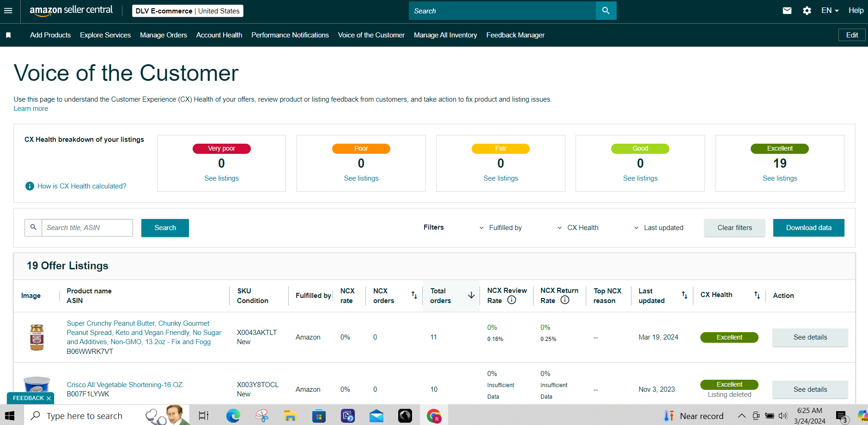See details for Super Crunchy Peanut Butter
Viewport: 868px width, 425px height.
pyautogui.click(x=810, y=337)
